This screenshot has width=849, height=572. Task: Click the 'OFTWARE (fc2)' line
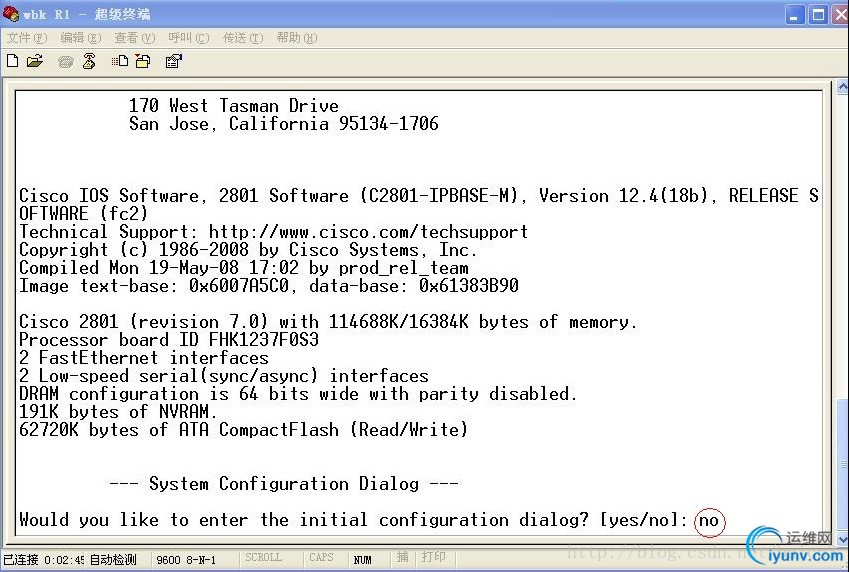pos(83,213)
